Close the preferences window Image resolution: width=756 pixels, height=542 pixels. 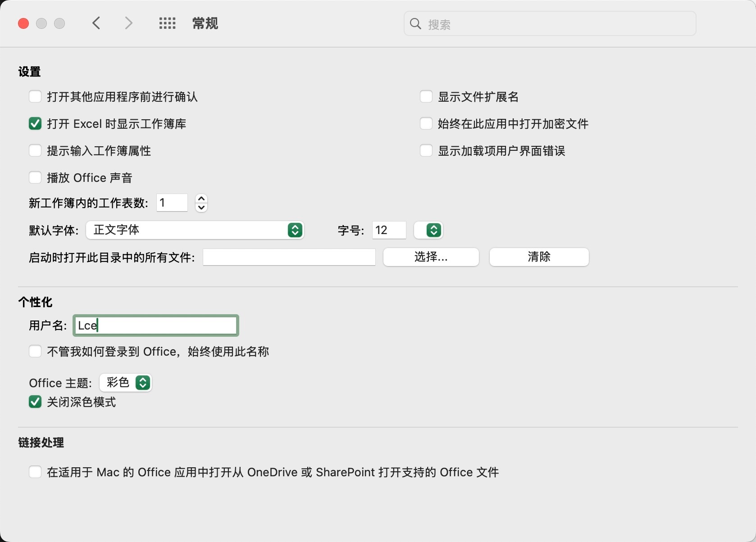pyautogui.click(x=23, y=23)
